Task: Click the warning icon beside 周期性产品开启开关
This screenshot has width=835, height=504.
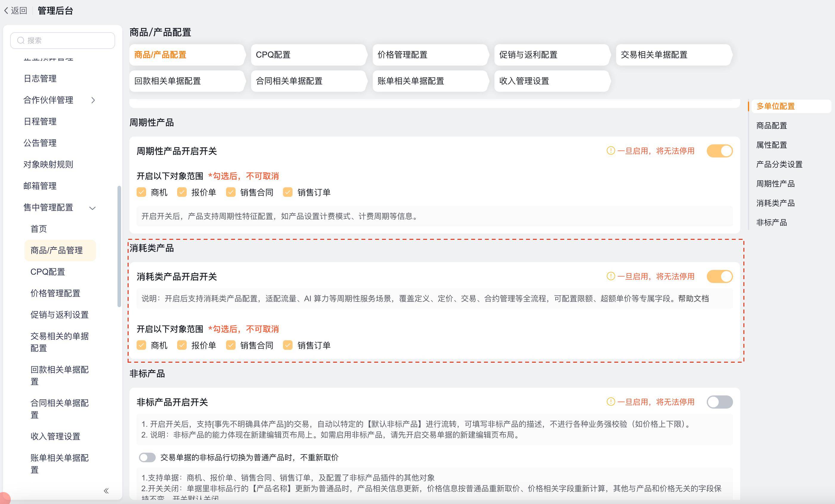Action: pos(610,151)
